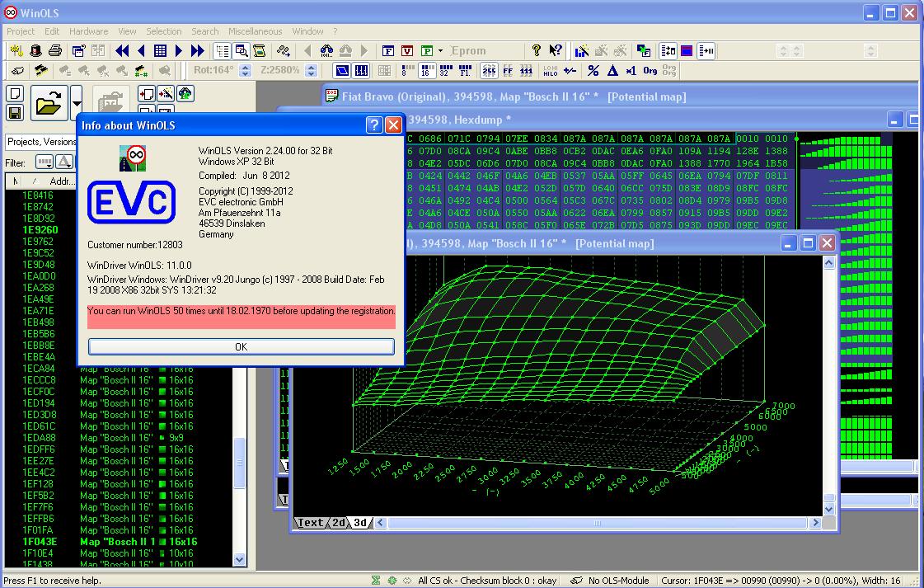This screenshot has height=588, width=924.
Task: Toggle the blue parallelogram view button
Action: (x=342, y=71)
